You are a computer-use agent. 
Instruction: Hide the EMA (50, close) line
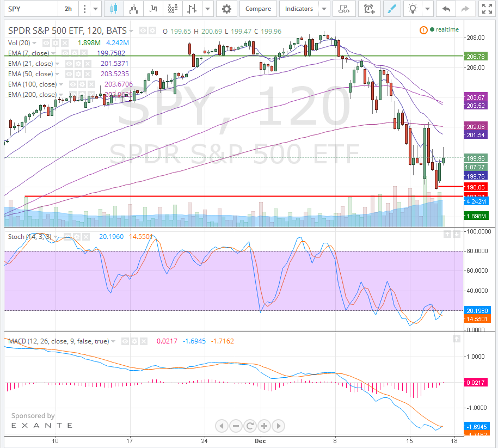(x=69, y=74)
